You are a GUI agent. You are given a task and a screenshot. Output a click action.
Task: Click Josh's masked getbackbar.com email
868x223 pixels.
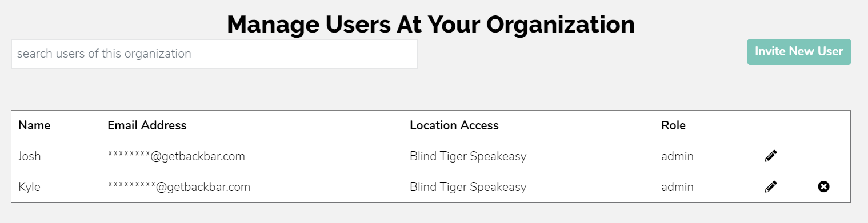(176, 156)
